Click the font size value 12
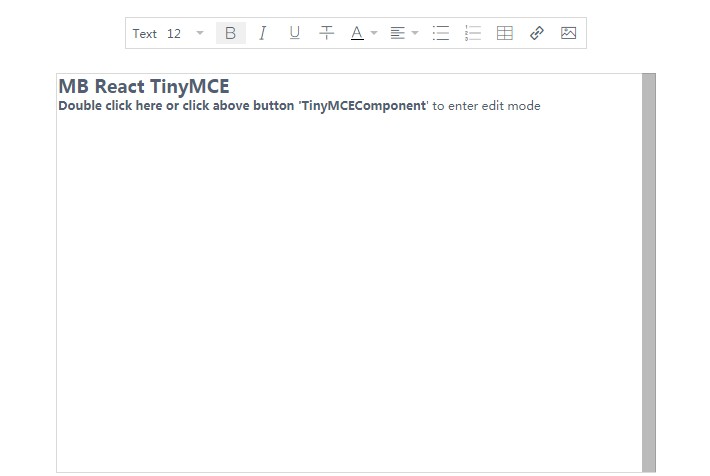This screenshot has height=476, width=710. point(174,33)
